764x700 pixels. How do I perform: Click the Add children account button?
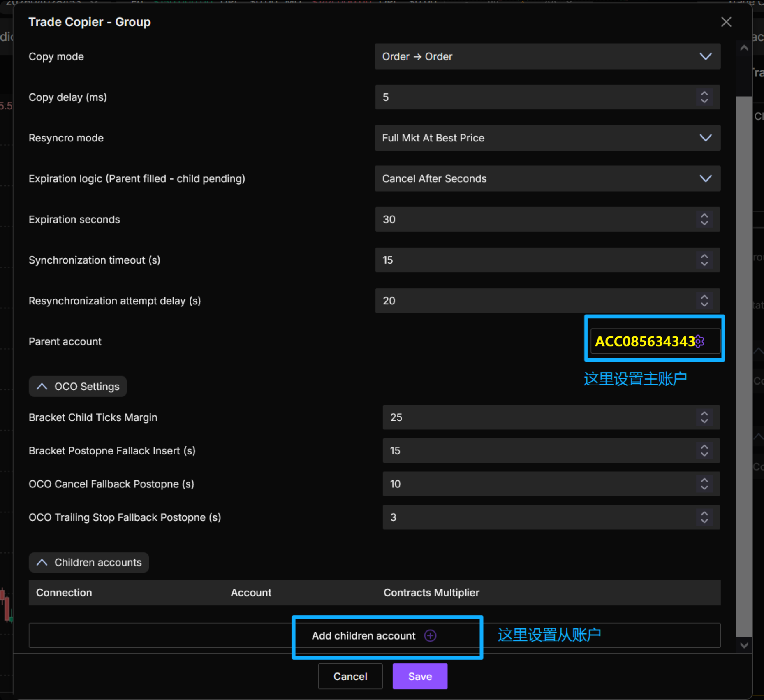[363, 636]
